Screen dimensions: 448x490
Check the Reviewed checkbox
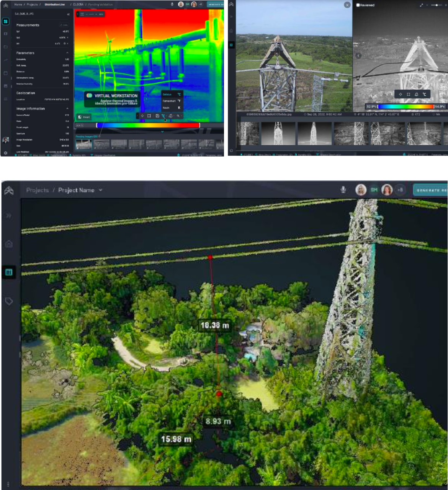click(358, 5)
